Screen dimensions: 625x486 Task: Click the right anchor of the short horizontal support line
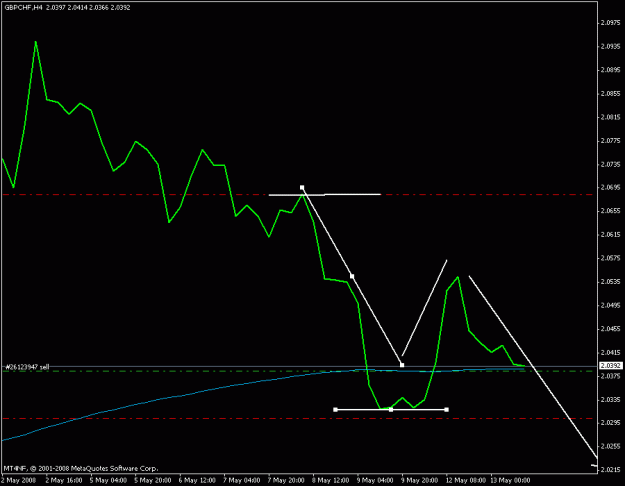click(446, 409)
